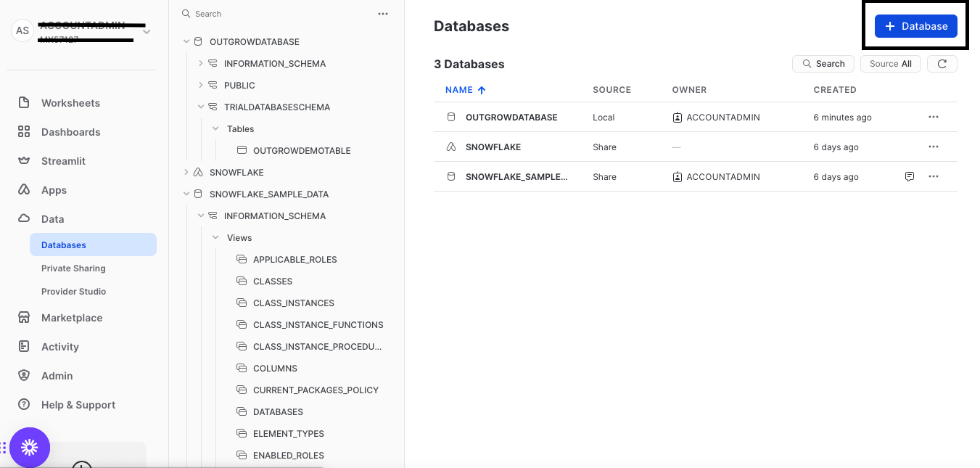
Task: Open Provider Studio section
Action: point(73,292)
